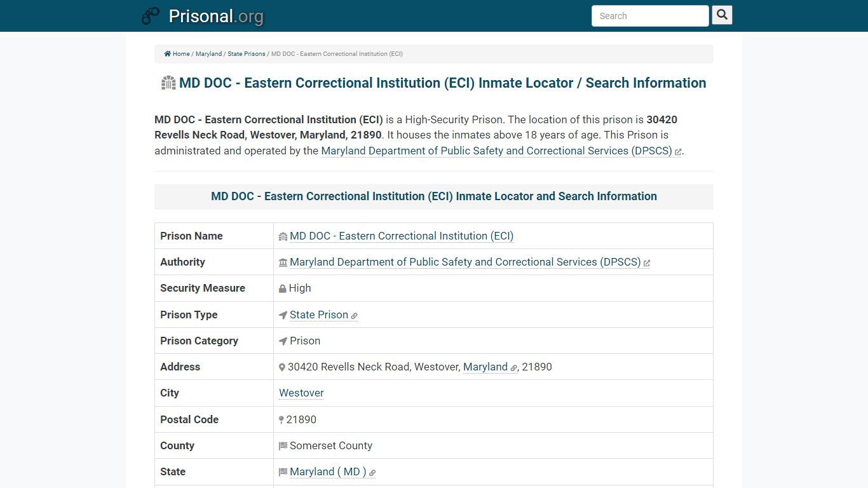This screenshot has height=488, width=868.
Task: Submit search with the magnifier button
Action: pos(722,15)
